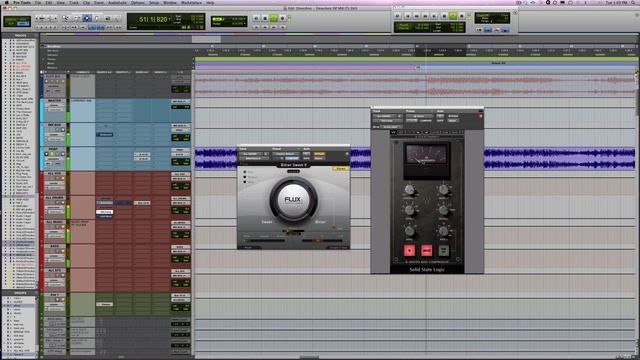Toggle the second red button on SSL compressor

point(427,250)
